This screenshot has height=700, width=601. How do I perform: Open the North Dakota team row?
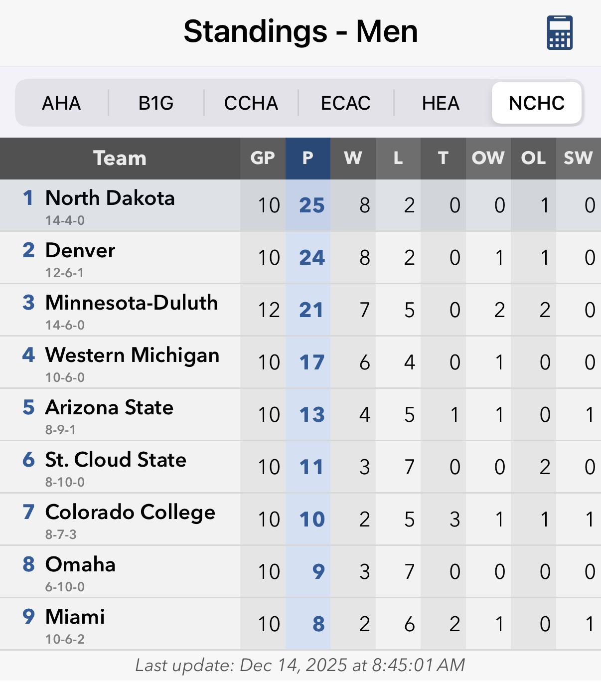[x=110, y=198]
